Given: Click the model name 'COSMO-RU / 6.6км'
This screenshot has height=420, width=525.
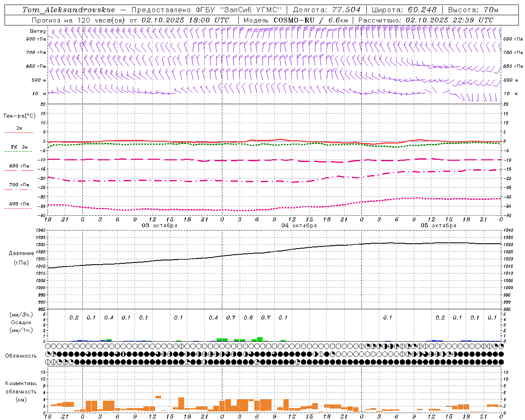Looking at the screenshot, I should pyautogui.click(x=311, y=20).
